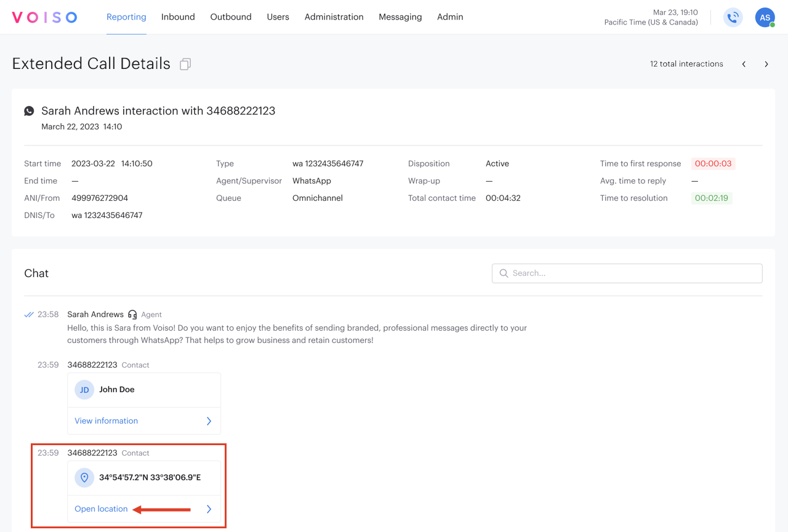The width and height of the screenshot is (788, 532).
Task: Open the Messaging menu
Action: click(x=400, y=17)
